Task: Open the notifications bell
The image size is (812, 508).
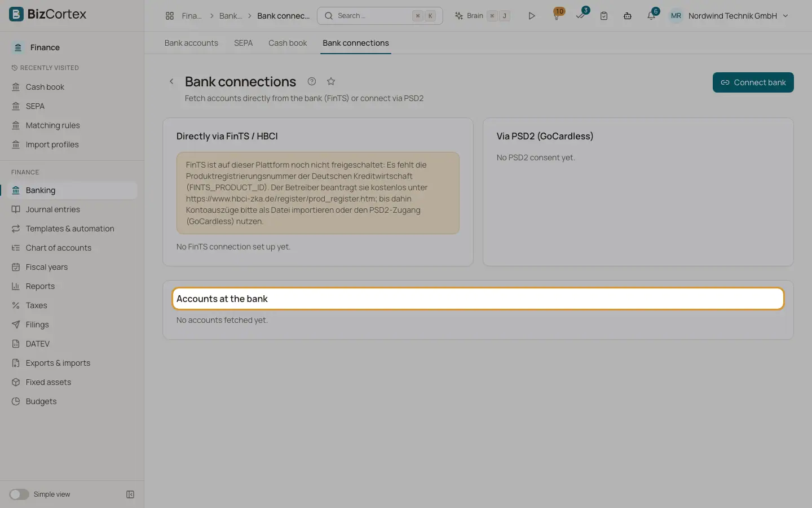Action: point(651,15)
